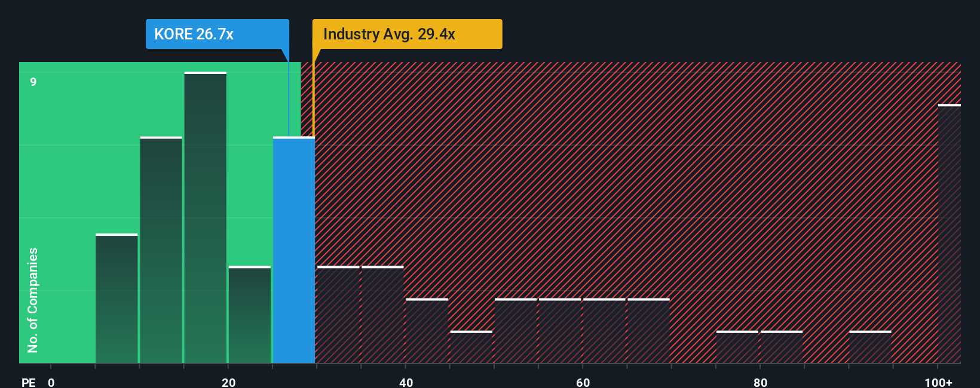The width and height of the screenshot is (980, 388).
Task: Click the x-axis label 20
Action: pos(228,382)
